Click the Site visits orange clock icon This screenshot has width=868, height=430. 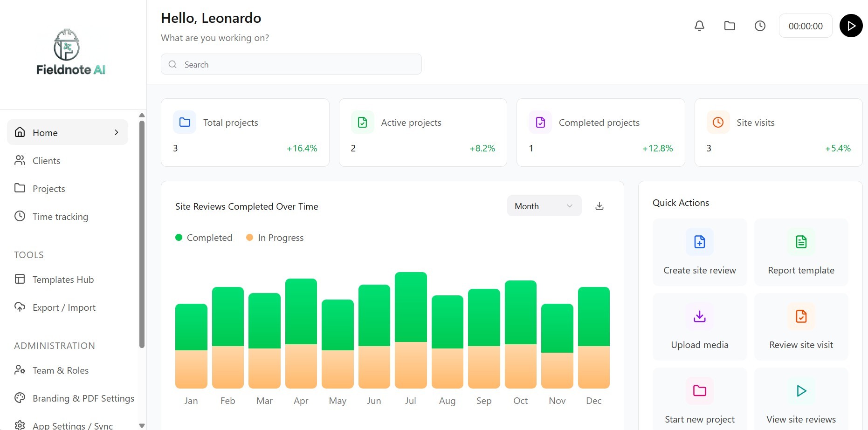pyautogui.click(x=718, y=122)
